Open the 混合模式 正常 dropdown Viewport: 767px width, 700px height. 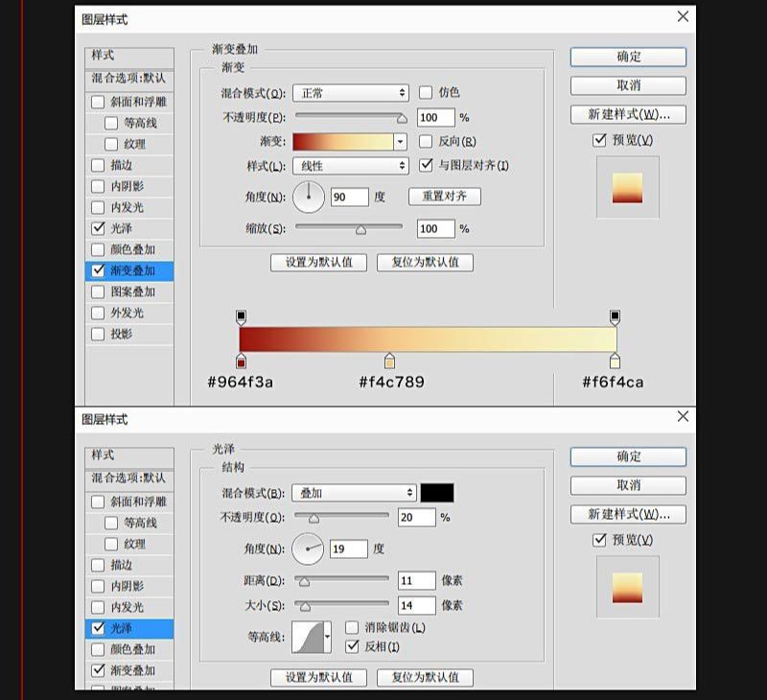(351, 93)
